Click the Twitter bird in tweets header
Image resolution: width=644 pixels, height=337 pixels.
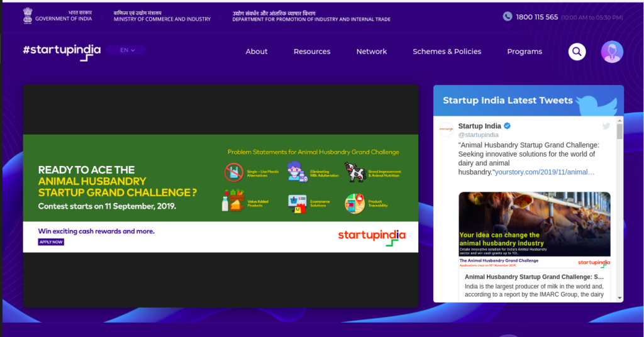[x=597, y=105]
